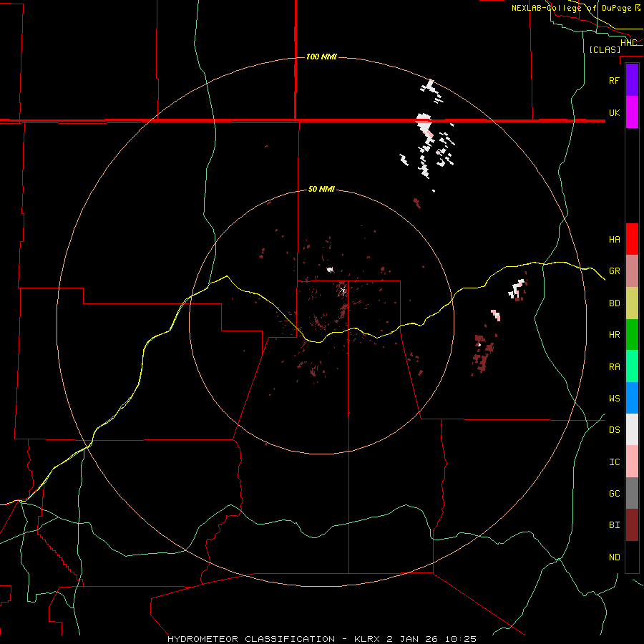This screenshot has height=644, width=644.
Task: Click the HA legend label
Action: pyautogui.click(x=614, y=240)
